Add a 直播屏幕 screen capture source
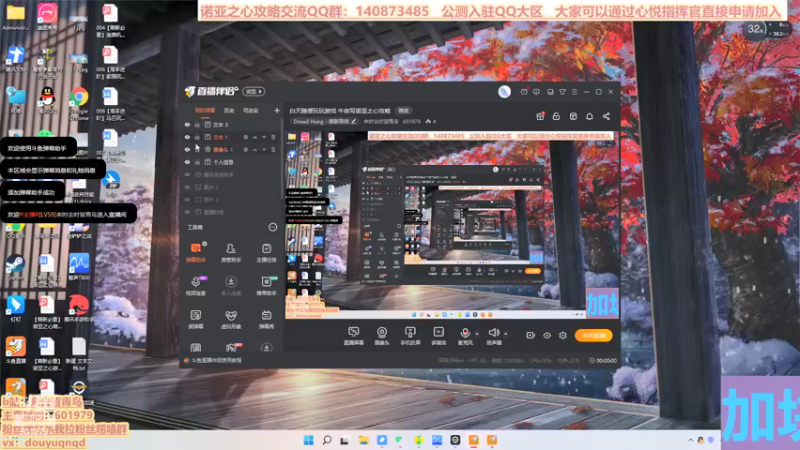Screen dimensions: 800x450 coord(353,336)
